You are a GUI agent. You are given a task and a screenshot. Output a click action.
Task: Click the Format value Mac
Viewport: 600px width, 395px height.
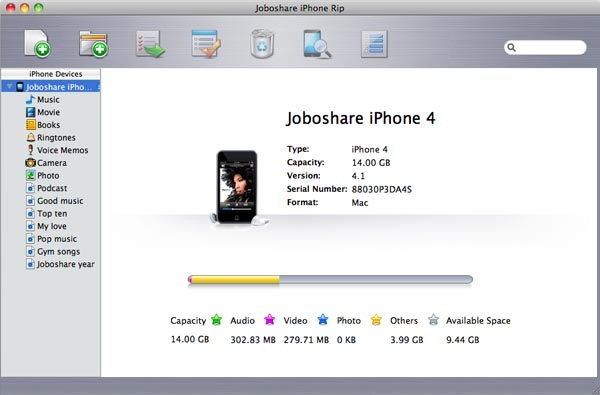point(360,202)
